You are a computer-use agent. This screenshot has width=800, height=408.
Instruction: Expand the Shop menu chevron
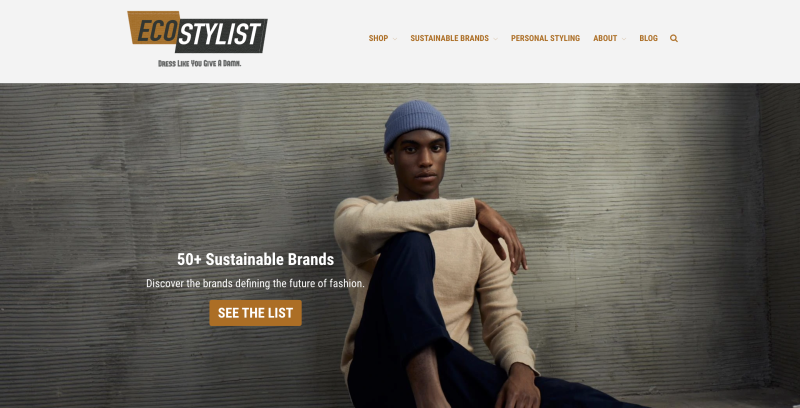[x=395, y=39]
